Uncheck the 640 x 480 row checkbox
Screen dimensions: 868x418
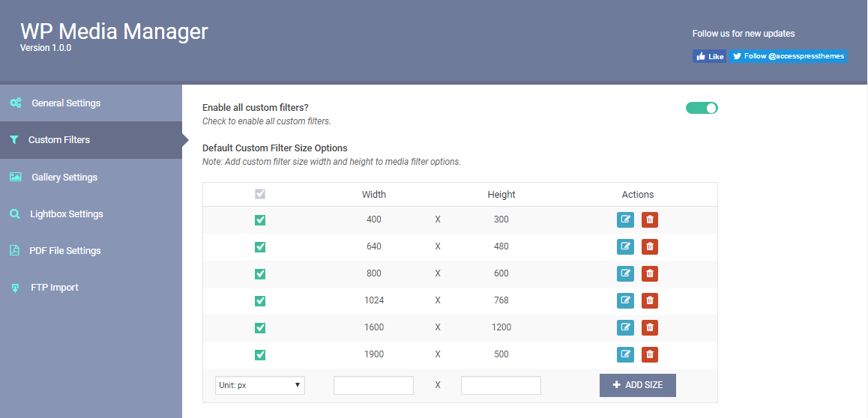coord(259,246)
